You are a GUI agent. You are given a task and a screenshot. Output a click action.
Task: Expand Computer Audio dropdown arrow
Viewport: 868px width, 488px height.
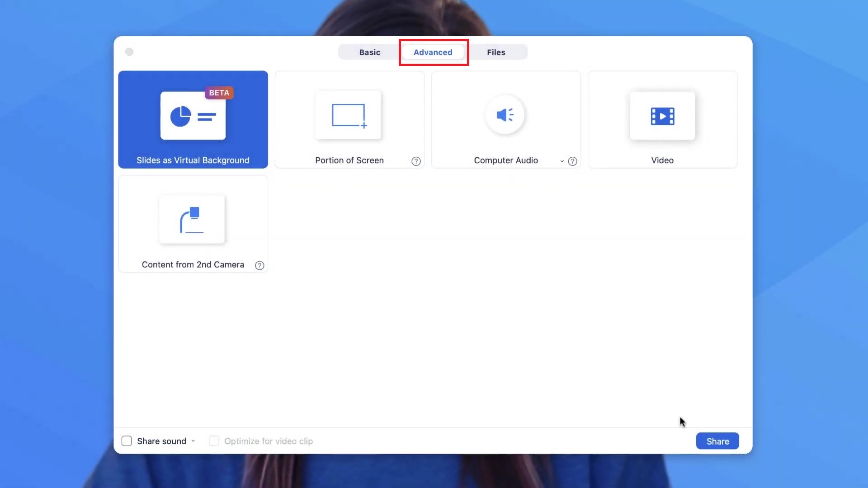(561, 161)
